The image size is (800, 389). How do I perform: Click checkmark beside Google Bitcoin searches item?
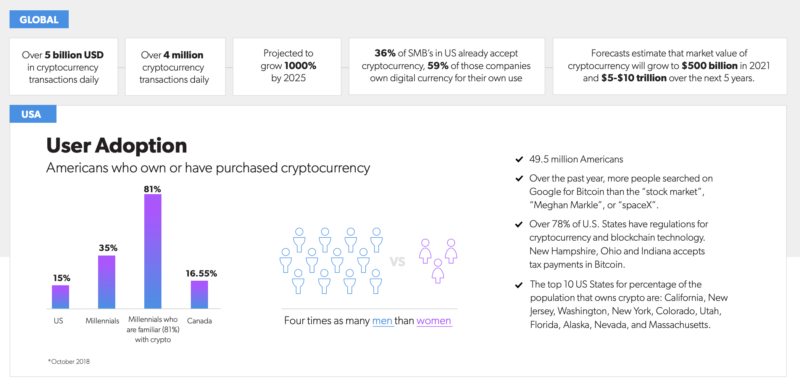[x=519, y=179]
